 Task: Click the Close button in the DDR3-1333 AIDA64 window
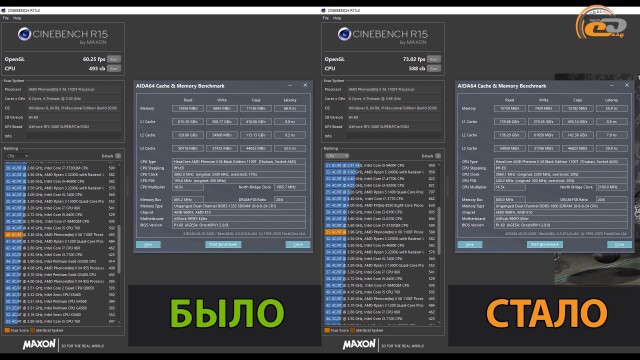(298, 244)
